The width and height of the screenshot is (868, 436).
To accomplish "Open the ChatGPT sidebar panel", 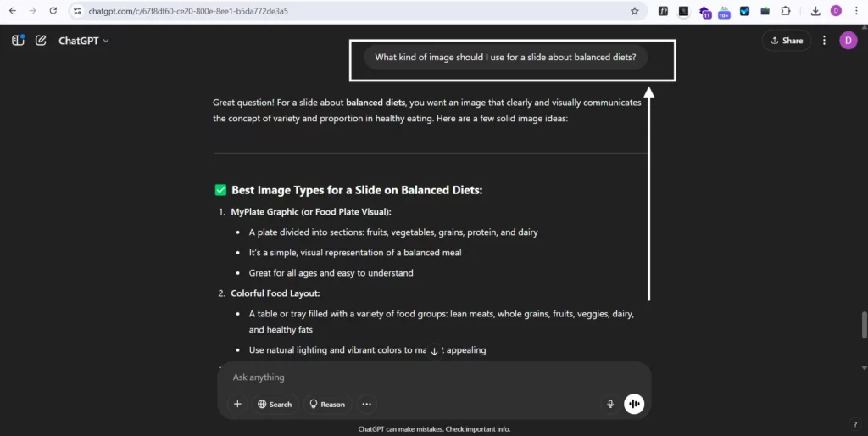I will [x=18, y=40].
